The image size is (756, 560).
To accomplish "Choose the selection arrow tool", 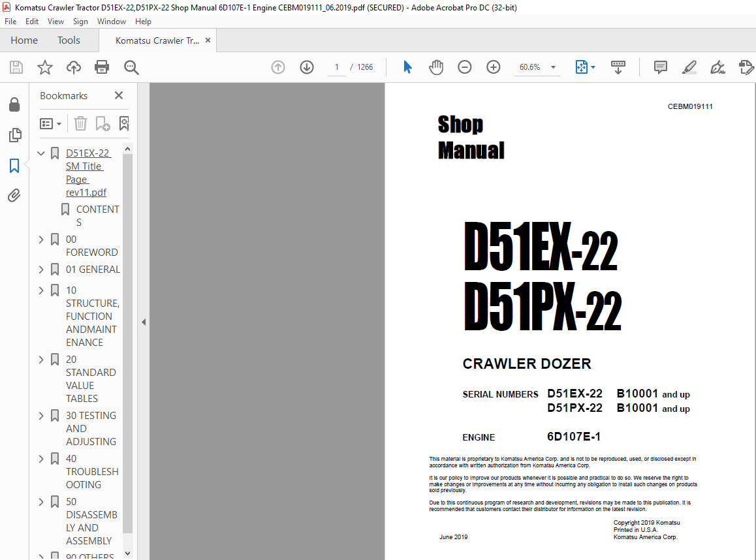I will click(x=408, y=67).
